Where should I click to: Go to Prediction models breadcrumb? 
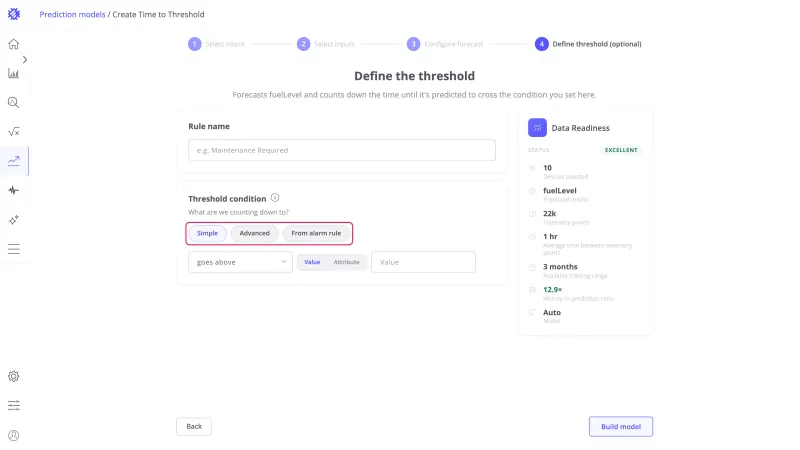point(72,14)
